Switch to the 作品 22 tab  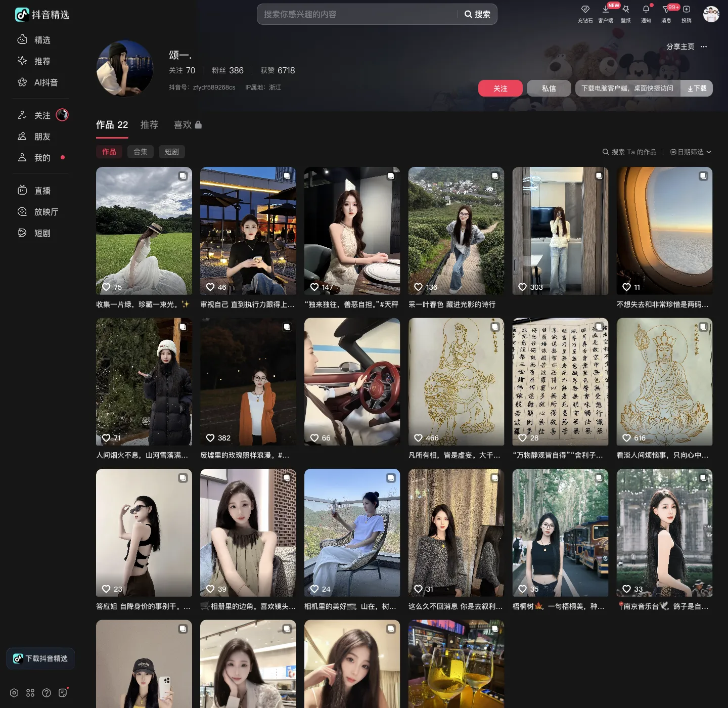112,125
